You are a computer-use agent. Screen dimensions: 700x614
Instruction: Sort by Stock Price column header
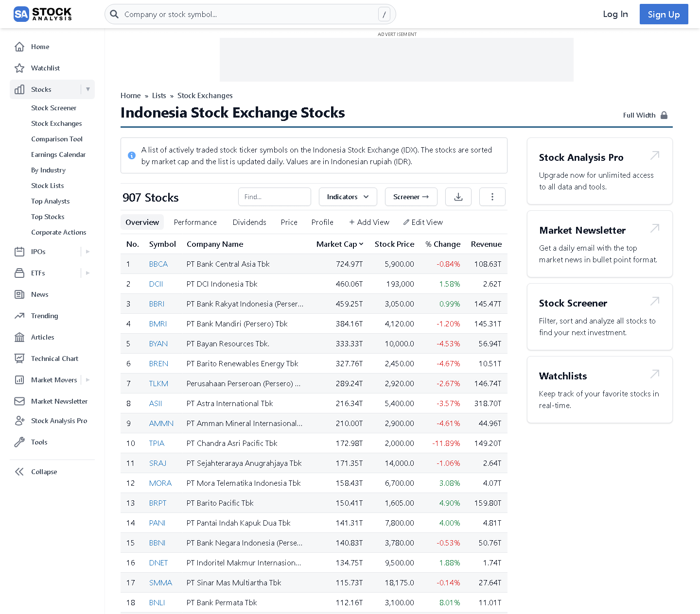pyautogui.click(x=394, y=244)
